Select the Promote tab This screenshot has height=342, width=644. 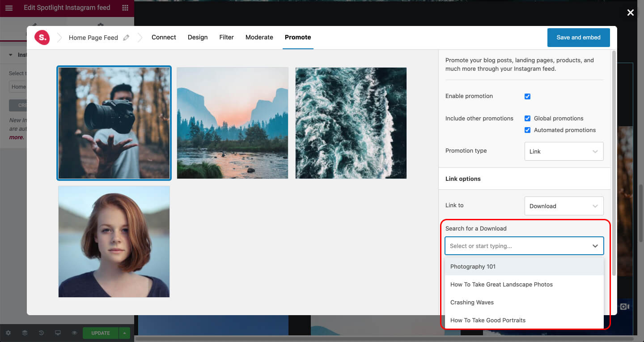(x=298, y=37)
